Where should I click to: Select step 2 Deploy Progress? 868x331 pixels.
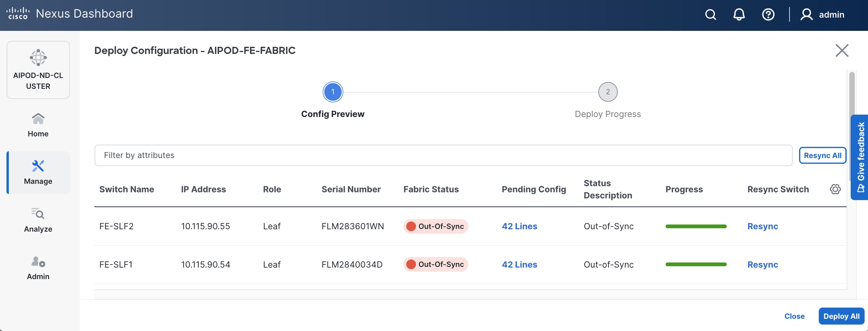608,92
